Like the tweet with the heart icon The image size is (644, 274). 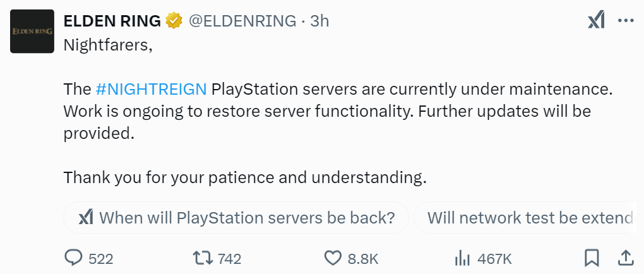[332, 258]
